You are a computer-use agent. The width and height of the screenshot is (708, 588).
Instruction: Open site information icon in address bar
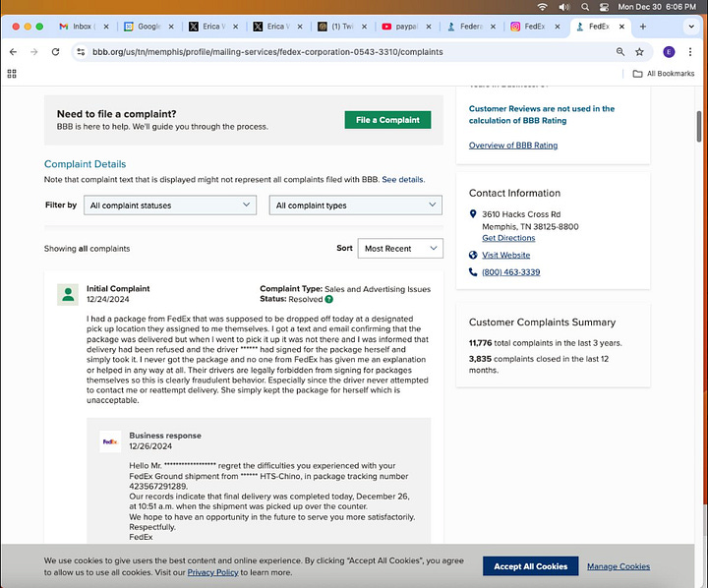click(81, 52)
